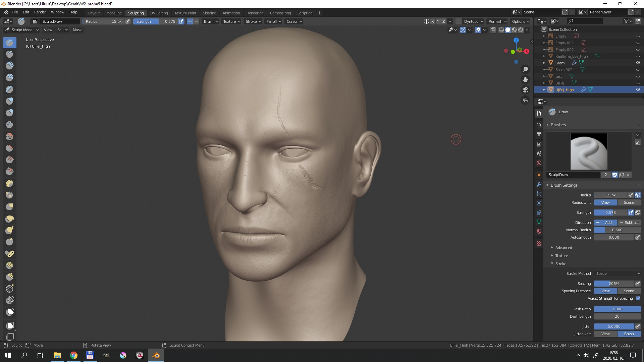The width and height of the screenshot is (644, 362).
Task: Hide the Szem object via eye icon
Action: (x=638, y=63)
